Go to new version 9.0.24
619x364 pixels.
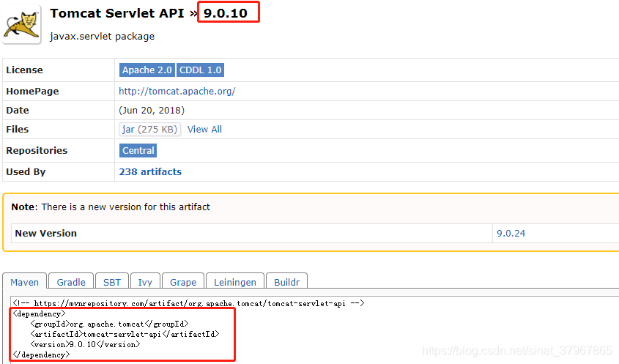tap(511, 234)
